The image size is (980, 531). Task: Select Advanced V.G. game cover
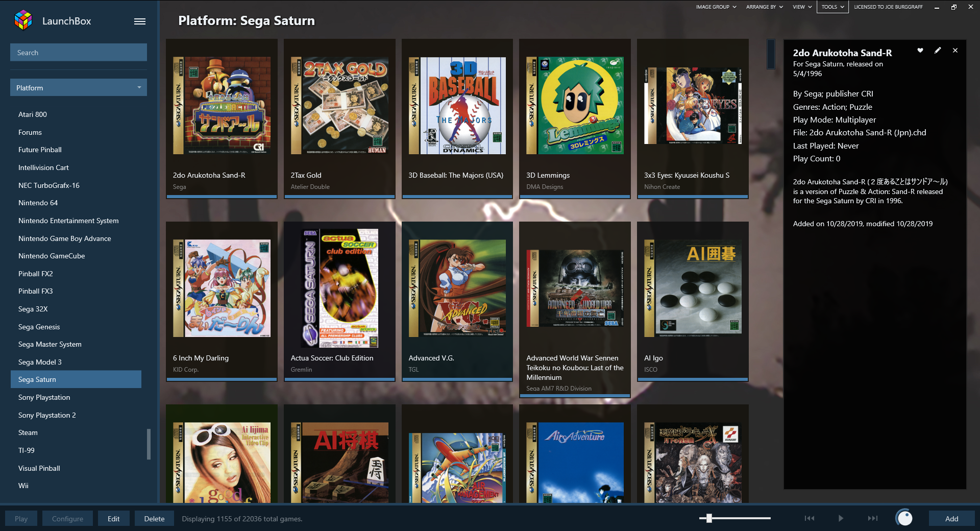tap(457, 288)
